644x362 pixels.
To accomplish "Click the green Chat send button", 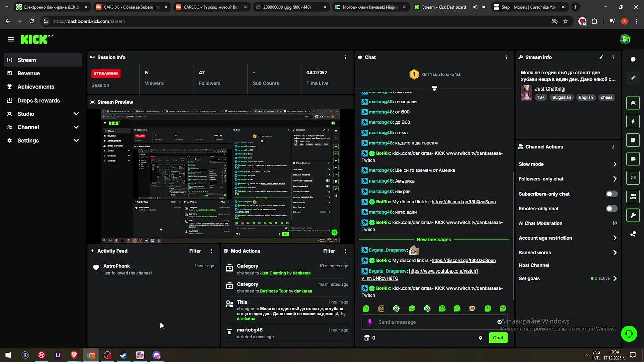I will (498, 338).
